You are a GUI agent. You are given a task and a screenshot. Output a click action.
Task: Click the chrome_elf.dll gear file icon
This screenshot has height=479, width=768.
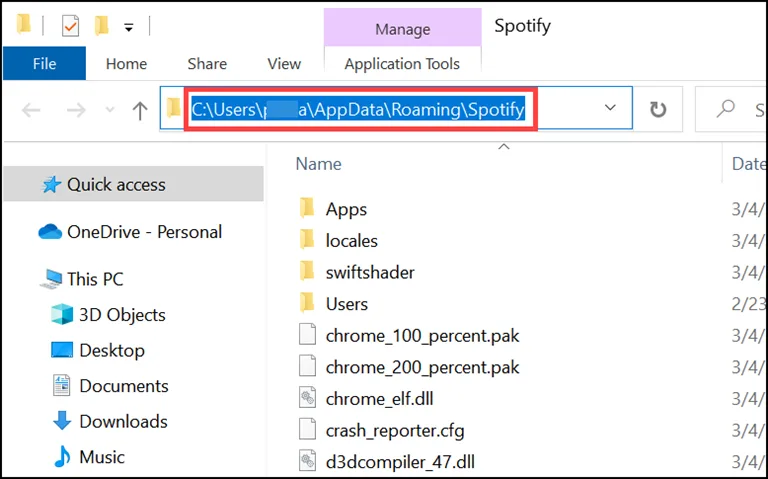pos(308,398)
